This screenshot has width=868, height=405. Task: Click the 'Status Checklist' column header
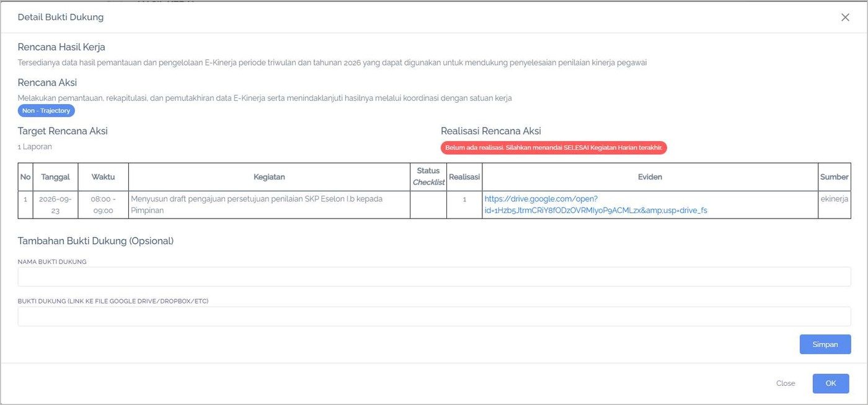tap(428, 176)
